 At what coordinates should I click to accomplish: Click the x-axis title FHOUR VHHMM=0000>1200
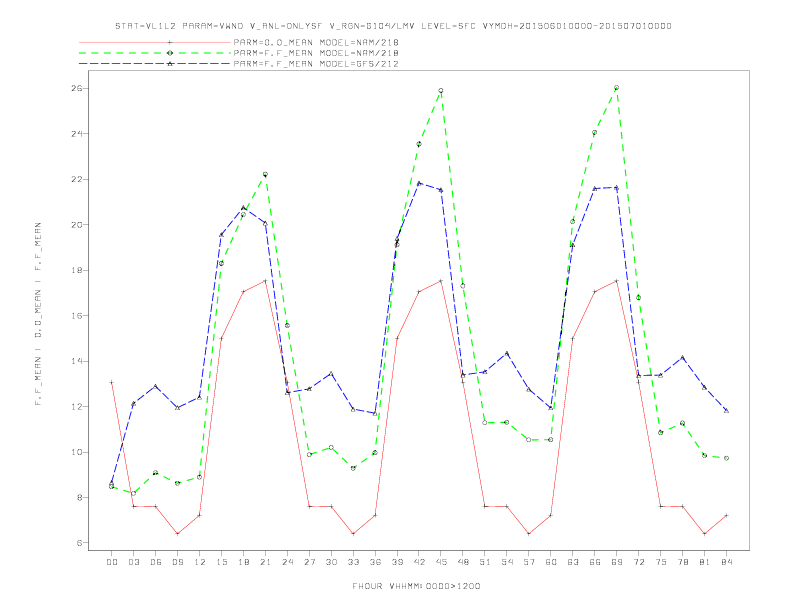(x=416, y=586)
